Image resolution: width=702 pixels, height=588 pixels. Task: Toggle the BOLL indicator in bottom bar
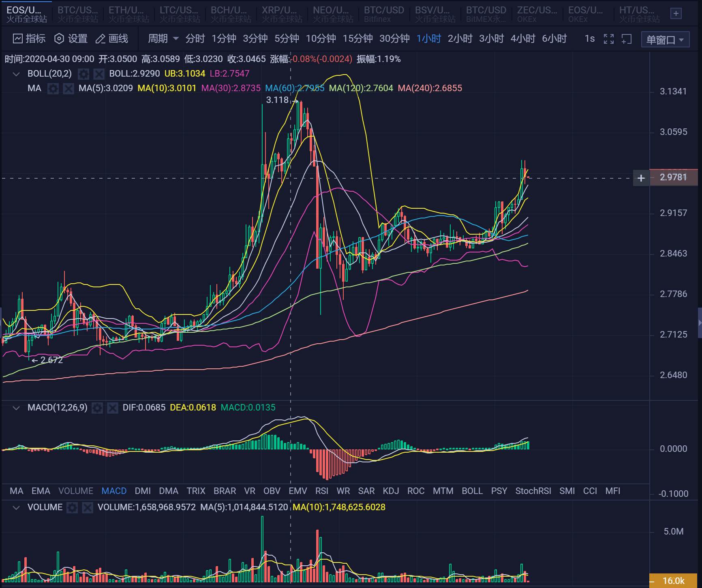click(x=472, y=491)
